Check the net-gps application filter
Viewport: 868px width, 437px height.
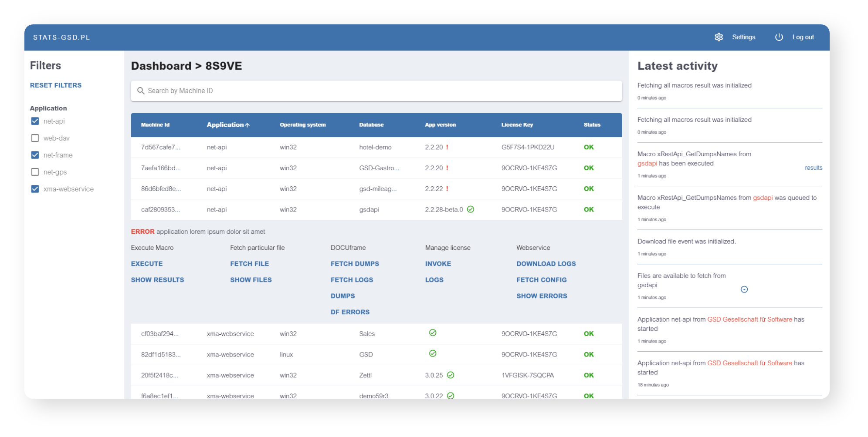coord(35,172)
